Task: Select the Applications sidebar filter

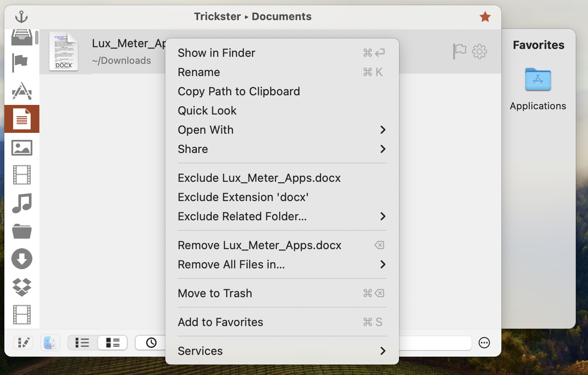Action: 22,90
